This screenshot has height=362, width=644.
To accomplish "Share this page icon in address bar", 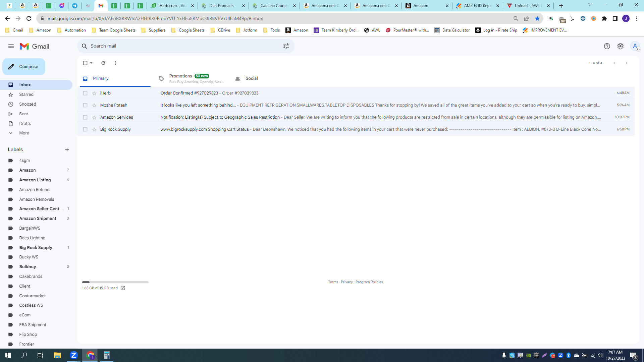I will pyautogui.click(x=527, y=18).
